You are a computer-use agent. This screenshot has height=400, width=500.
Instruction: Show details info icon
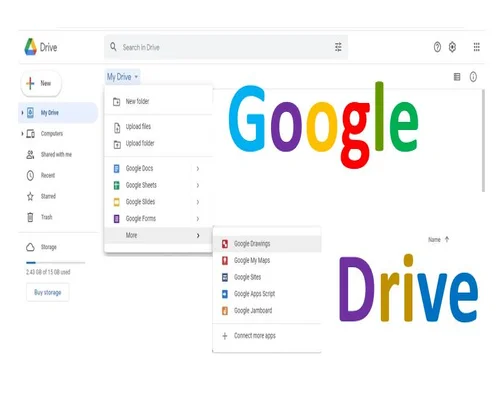pyautogui.click(x=473, y=77)
